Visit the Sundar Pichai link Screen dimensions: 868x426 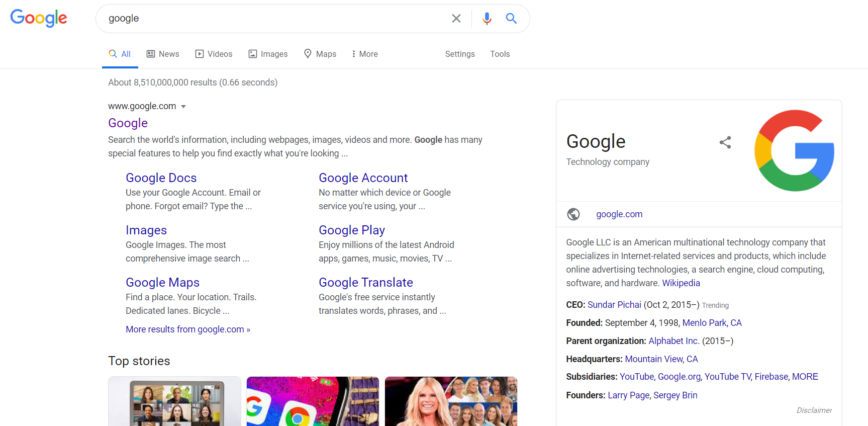coord(614,304)
